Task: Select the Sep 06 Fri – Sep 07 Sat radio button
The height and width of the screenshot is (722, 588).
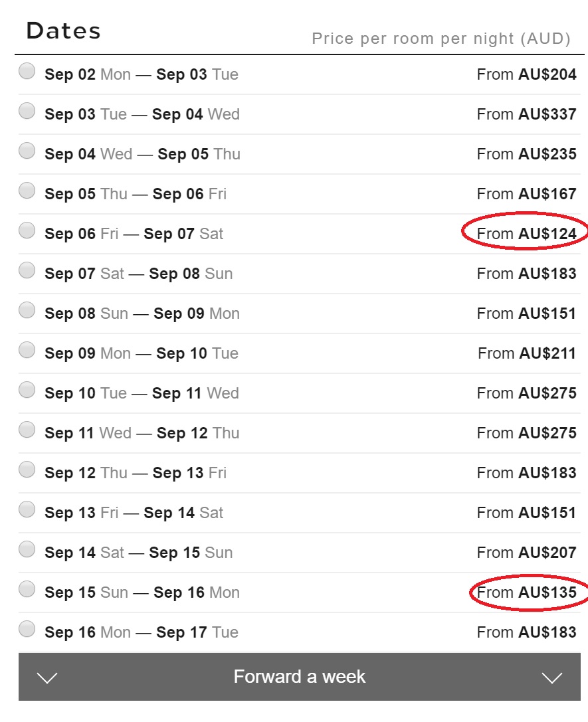Action: tap(27, 230)
